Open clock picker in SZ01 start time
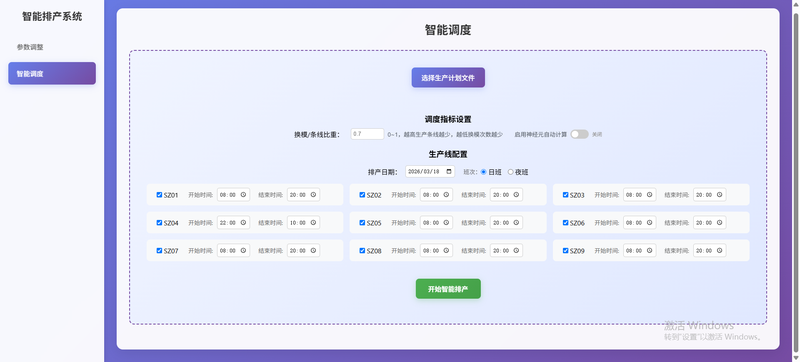 243,195
